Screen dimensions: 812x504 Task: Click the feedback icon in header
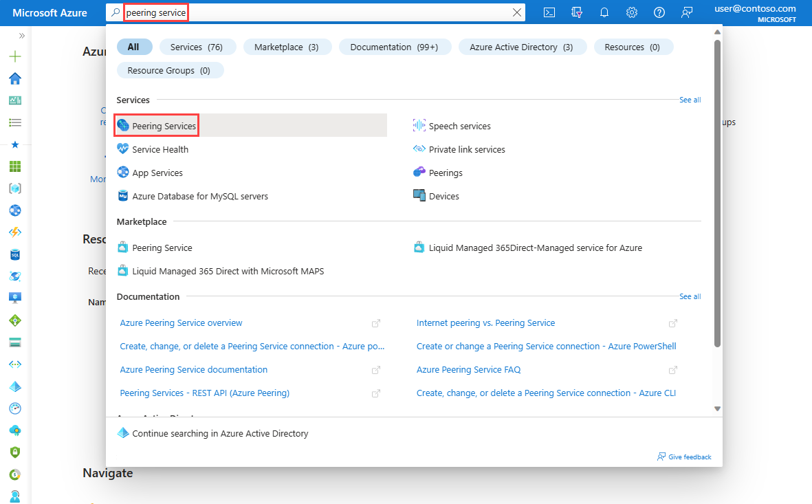pos(687,12)
